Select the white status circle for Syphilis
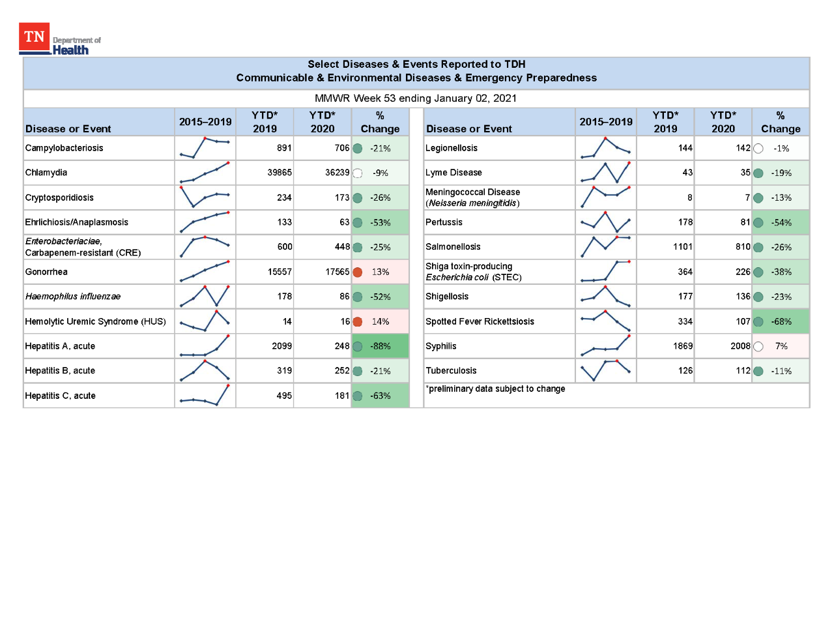The image size is (834, 644). (x=758, y=347)
